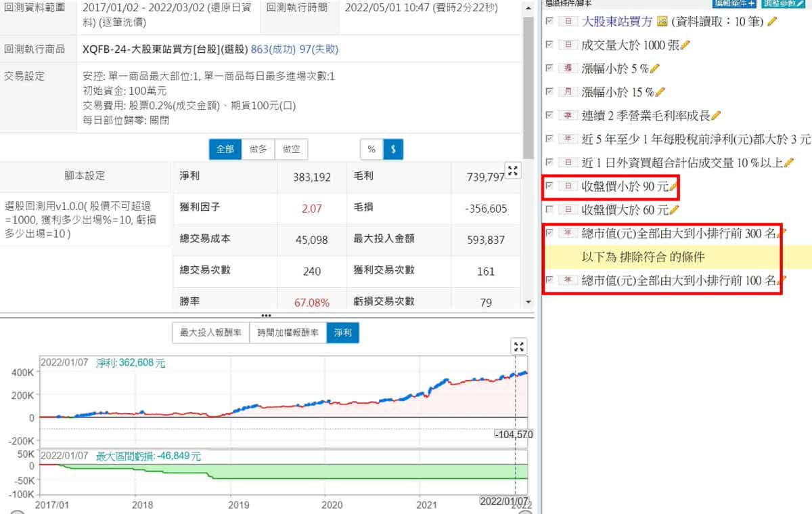This screenshot has height=514, width=812.
Task: Open frequency selector 季 for 連續 2 季營業毛利率成長
Action: click(x=567, y=116)
